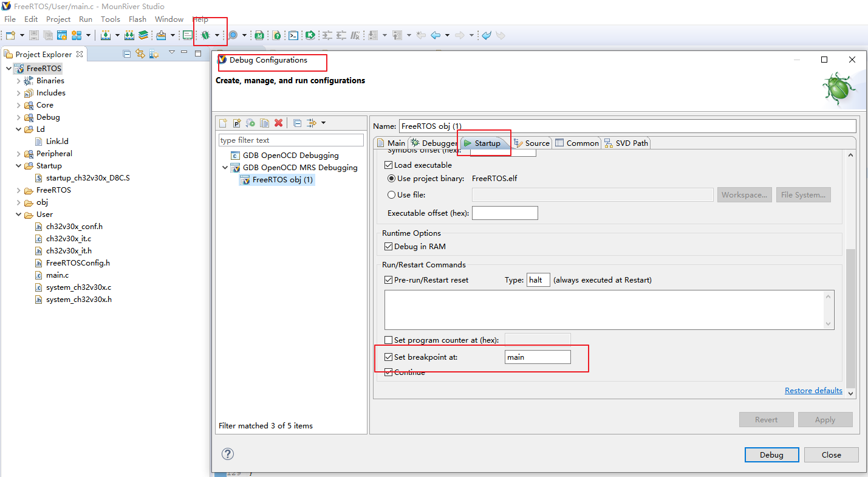
Task: Click the Close button in dialog
Action: (832, 455)
